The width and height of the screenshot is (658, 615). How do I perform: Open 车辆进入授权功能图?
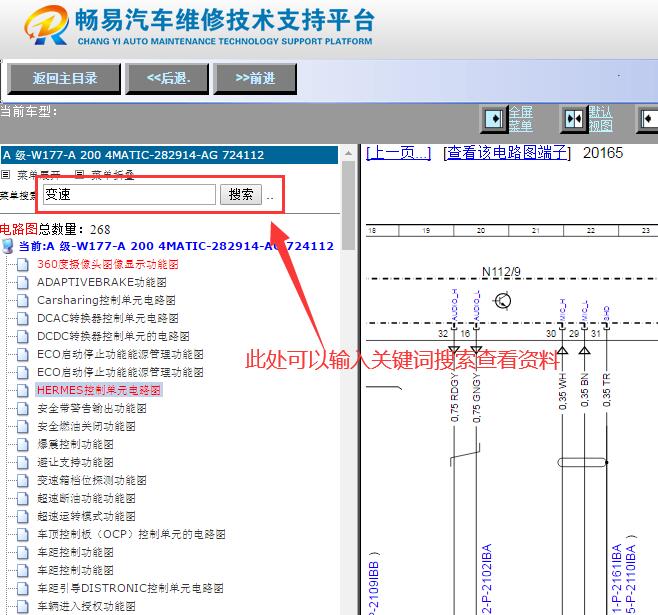86,607
